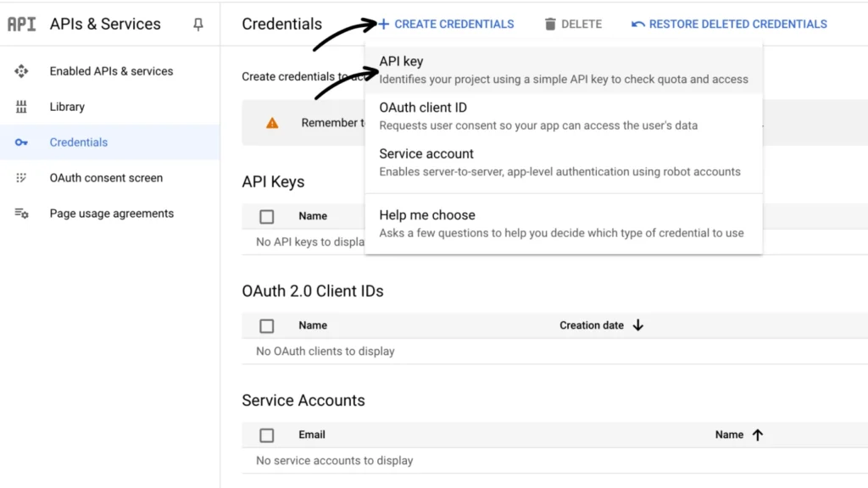Click the pin icon beside APIs & Services

198,25
